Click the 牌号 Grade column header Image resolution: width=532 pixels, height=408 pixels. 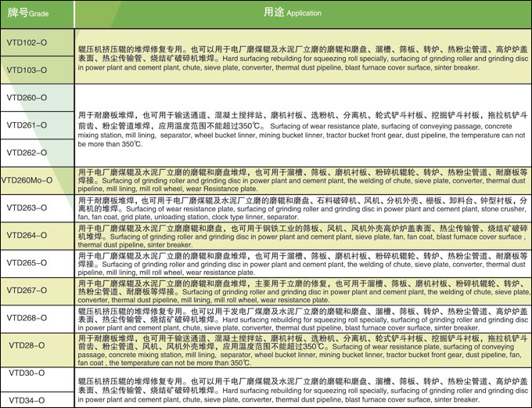[x=37, y=14]
